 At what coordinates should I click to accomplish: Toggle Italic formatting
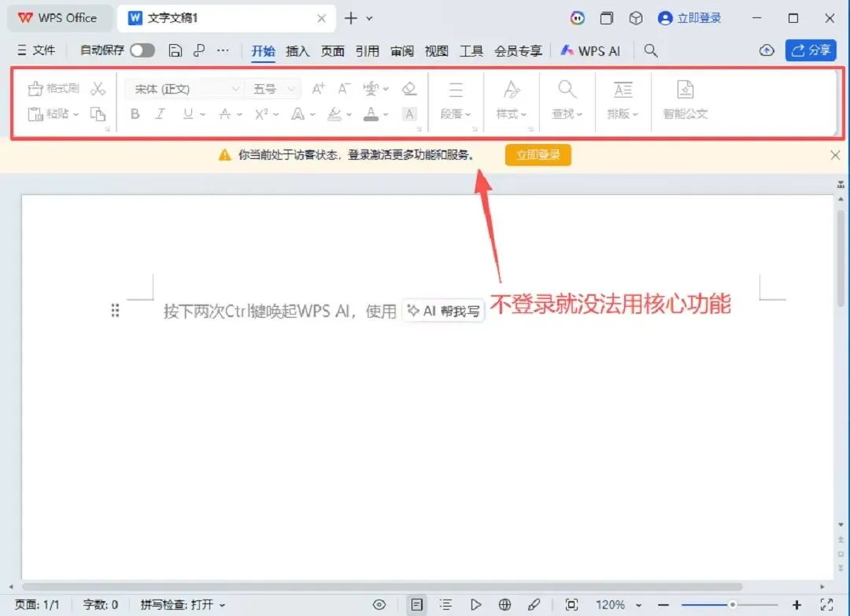click(x=161, y=114)
